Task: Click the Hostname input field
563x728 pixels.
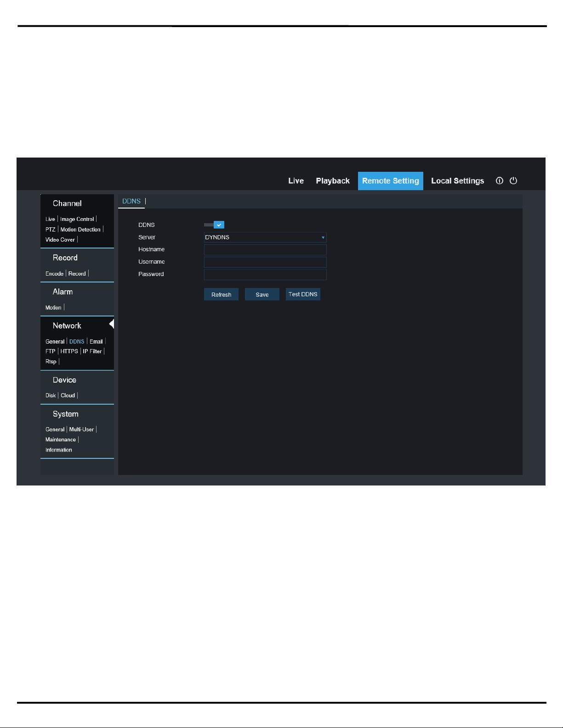Action: (265, 250)
